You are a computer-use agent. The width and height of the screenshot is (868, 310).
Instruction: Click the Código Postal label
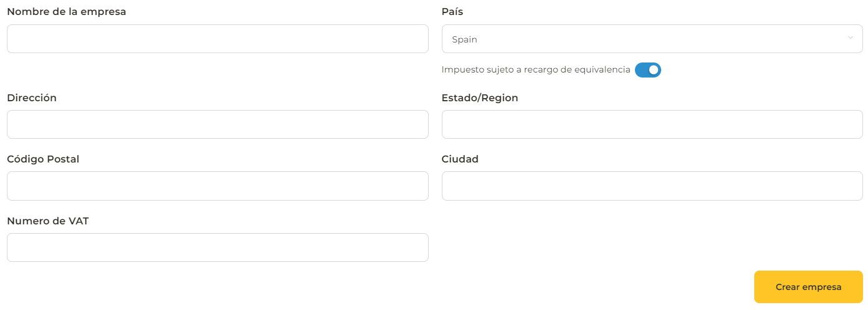43,159
